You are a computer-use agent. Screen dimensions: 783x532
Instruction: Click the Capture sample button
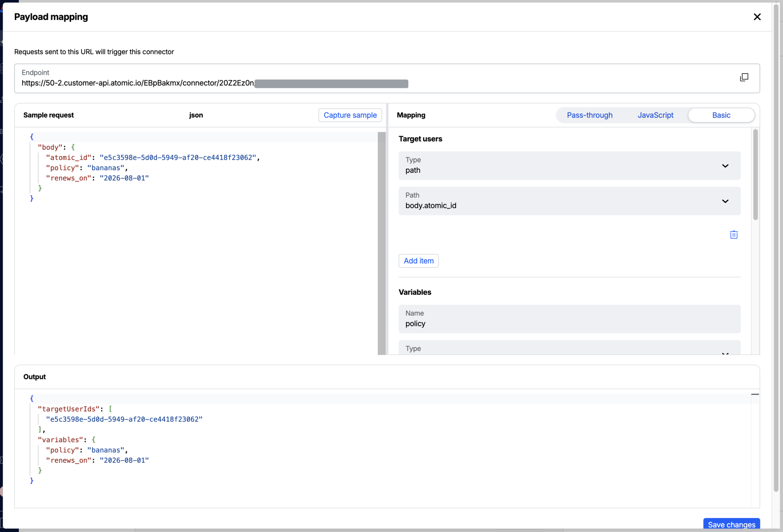(x=350, y=115)
